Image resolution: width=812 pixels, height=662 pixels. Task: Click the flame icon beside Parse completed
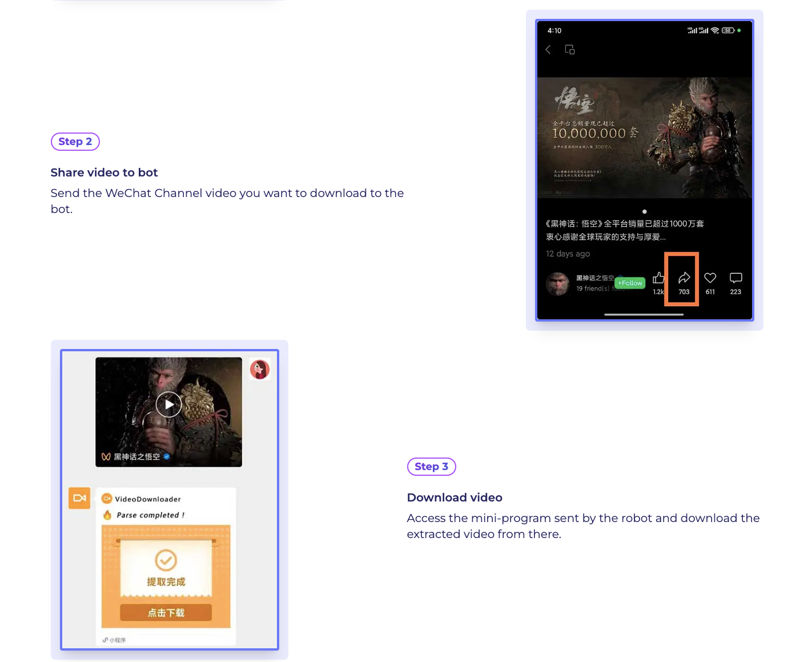[107, 515]
